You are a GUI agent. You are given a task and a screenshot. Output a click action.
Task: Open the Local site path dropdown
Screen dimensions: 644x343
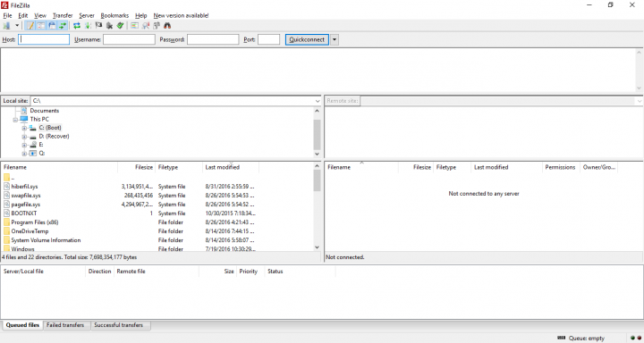318,101
